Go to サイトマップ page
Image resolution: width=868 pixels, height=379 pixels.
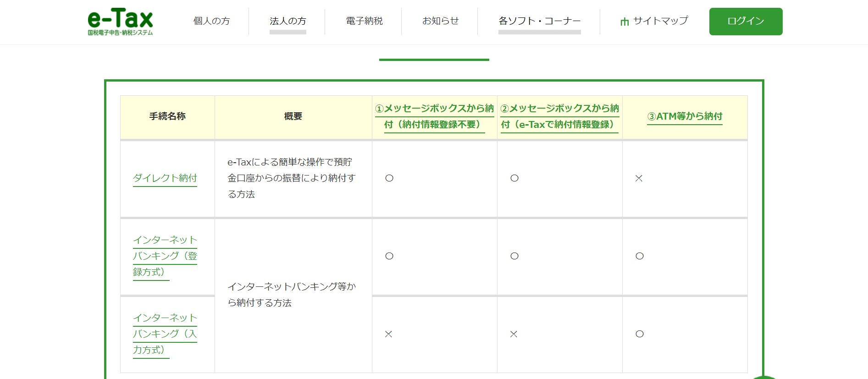pyautogui.click(x=660, y=21)
